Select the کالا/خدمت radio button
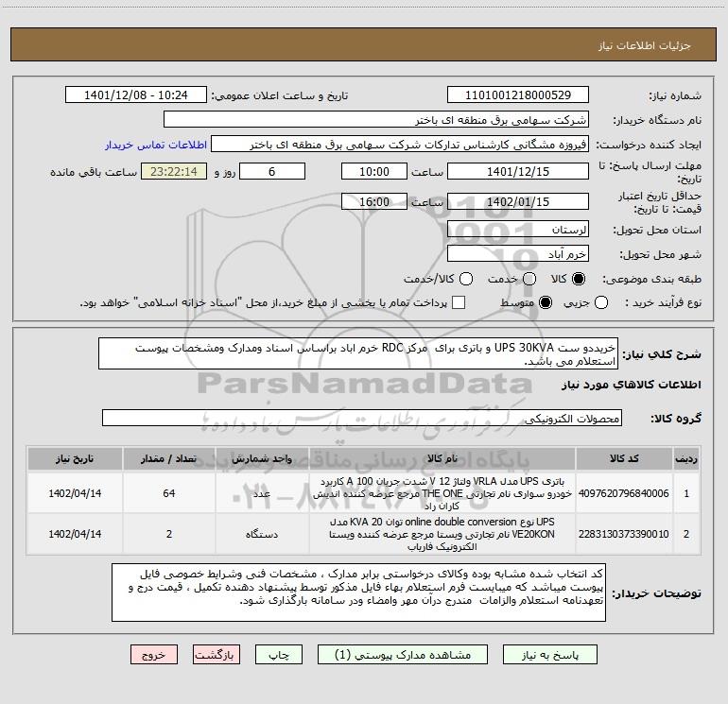Image resolution: width=728 pixels, height=704 pixels. click(466, 279)
